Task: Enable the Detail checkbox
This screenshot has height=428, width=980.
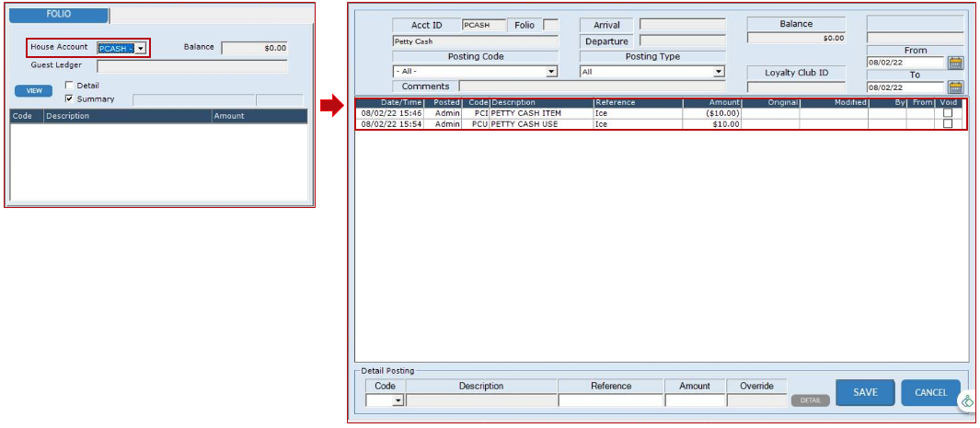Action: click(x=69, y=86)
